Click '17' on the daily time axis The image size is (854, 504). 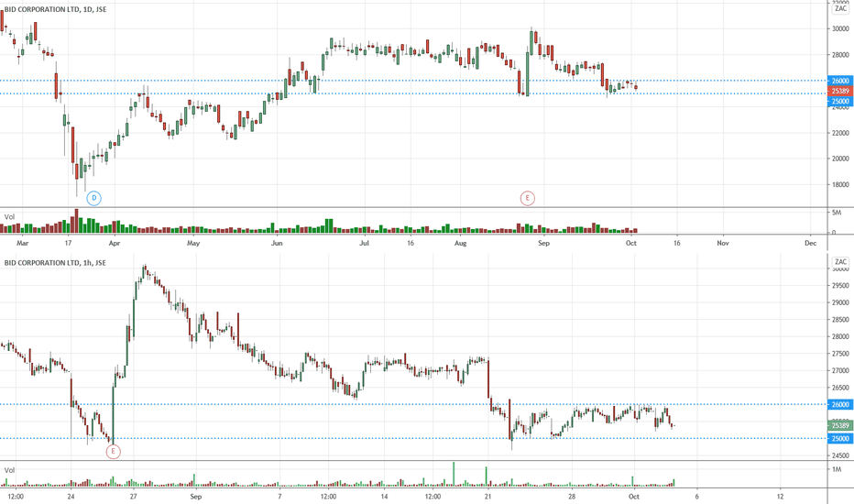coord(68,243)
